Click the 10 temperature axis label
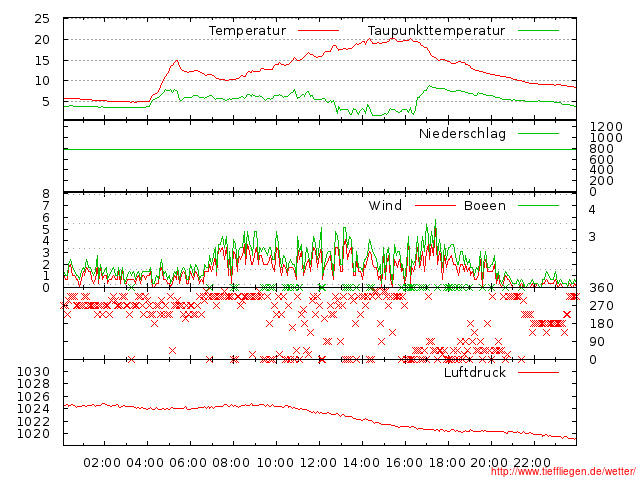 click(x=42, y=81)
